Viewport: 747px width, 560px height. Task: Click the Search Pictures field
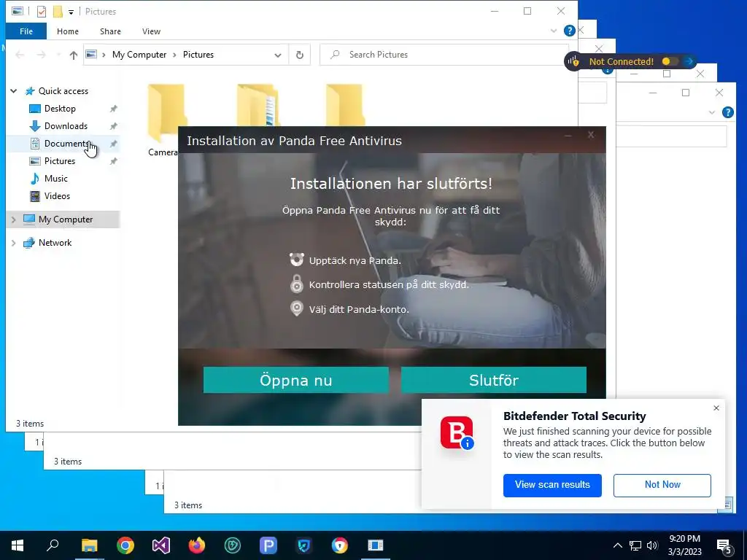pyautogui.click(x=444, y=55)
